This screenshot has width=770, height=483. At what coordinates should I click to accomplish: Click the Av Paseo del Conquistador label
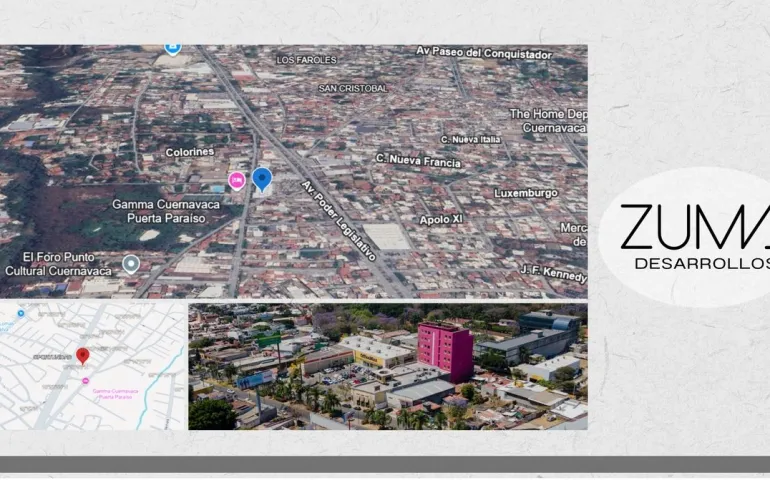483,53
